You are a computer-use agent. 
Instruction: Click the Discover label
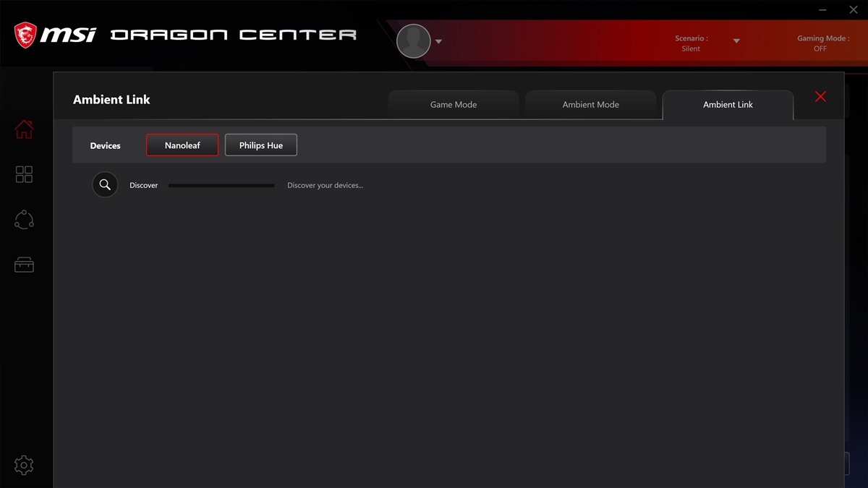pos(144,186)
